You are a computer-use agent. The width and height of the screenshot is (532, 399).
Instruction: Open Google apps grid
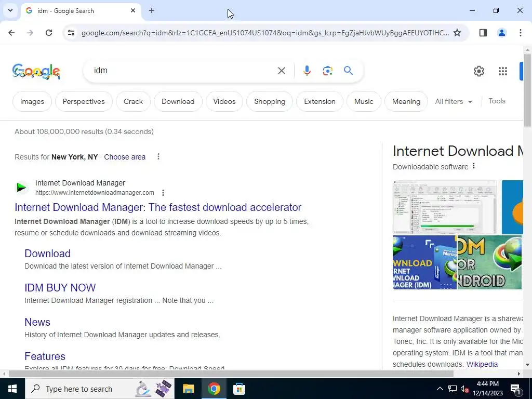coord(502,71)
